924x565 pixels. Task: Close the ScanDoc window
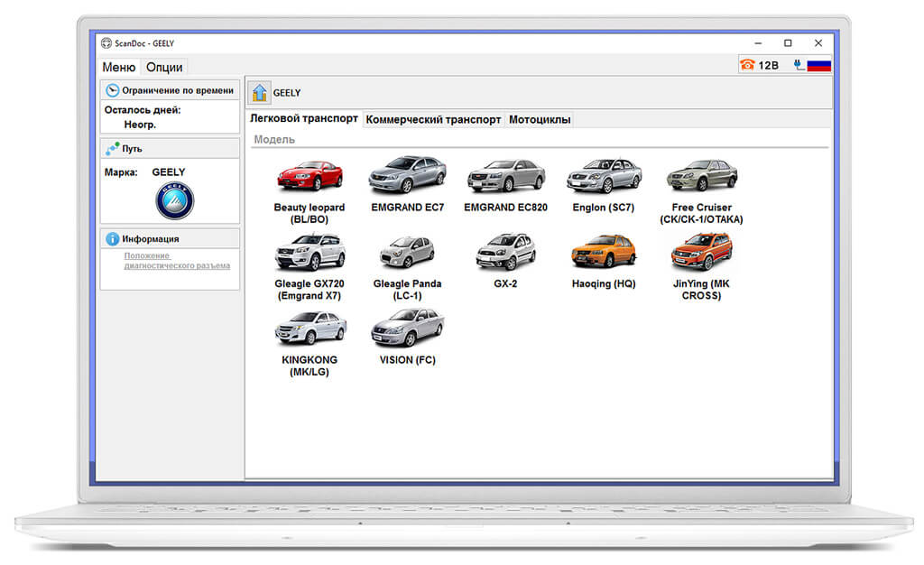818,43
